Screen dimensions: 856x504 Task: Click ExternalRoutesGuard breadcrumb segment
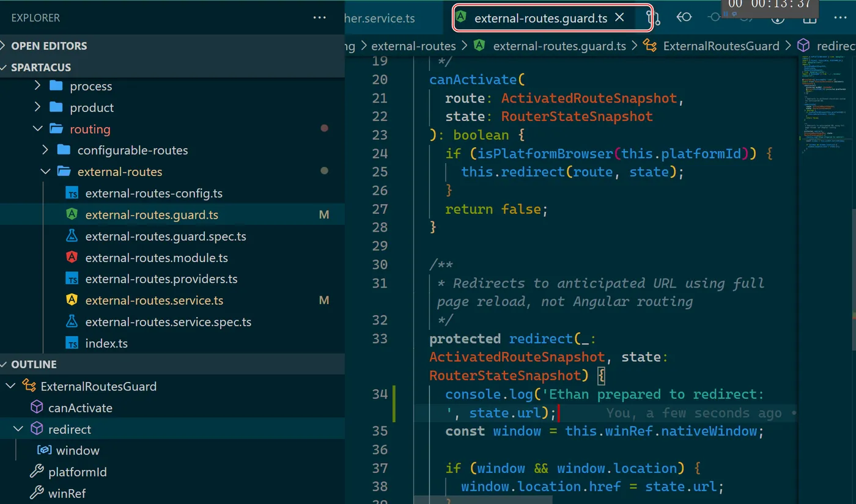[721, 45]
